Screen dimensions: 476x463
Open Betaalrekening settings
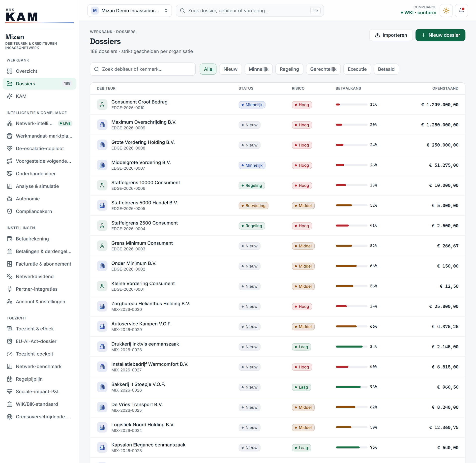click(39, 239)
